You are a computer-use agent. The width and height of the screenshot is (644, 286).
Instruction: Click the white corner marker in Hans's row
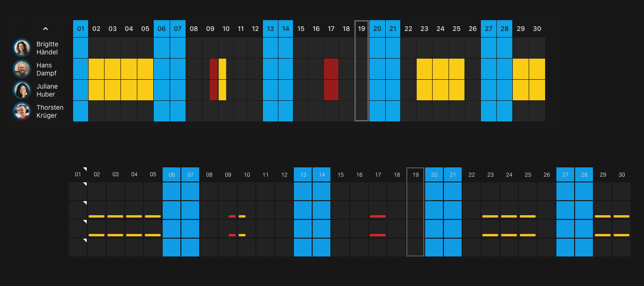point(85,203)
